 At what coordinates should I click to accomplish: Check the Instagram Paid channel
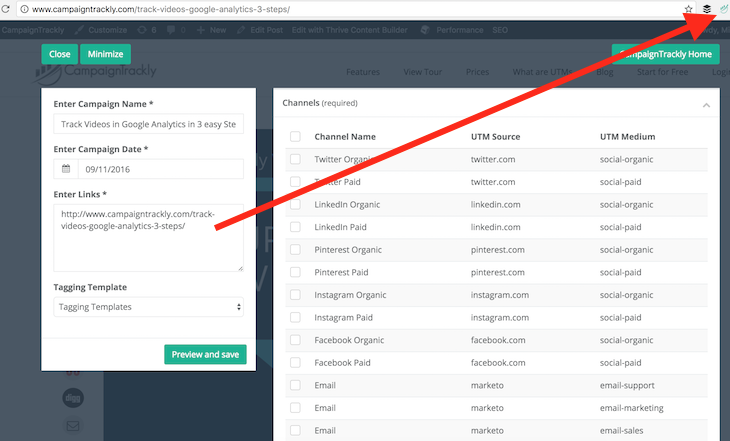[295, 317]
